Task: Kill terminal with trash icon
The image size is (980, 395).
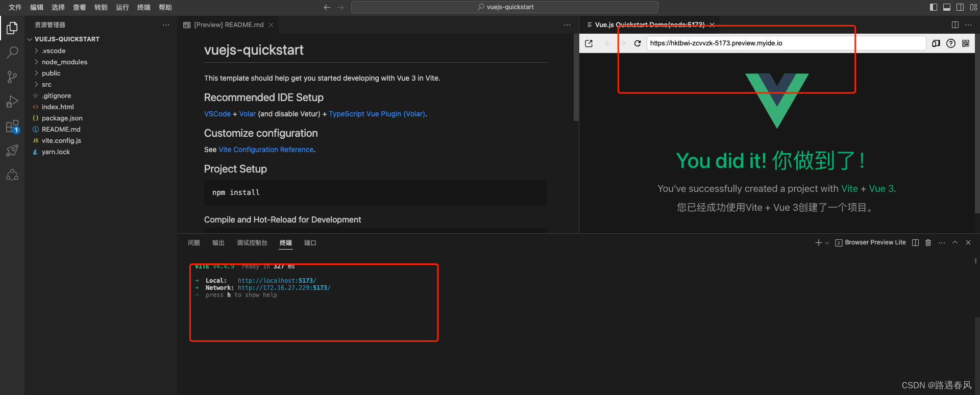Action: point(928,243)
